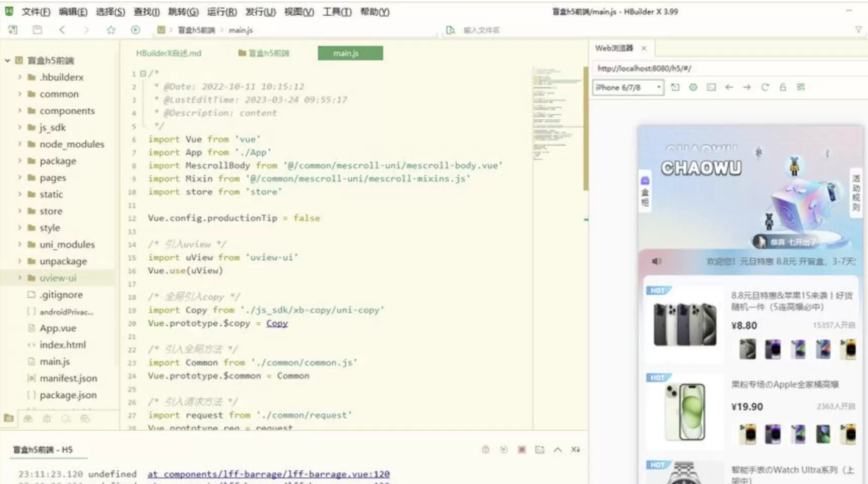Open the 运行(R) menu
The image size is (868, 484).
222,12
